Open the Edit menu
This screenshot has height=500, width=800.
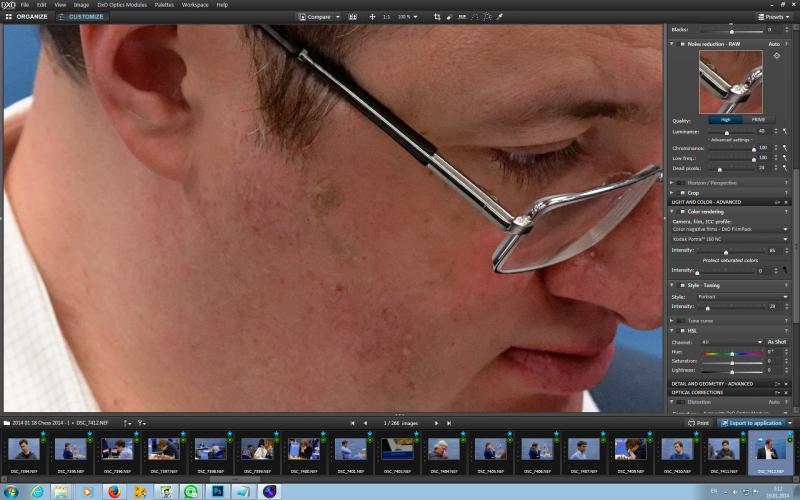pos(42,5)
